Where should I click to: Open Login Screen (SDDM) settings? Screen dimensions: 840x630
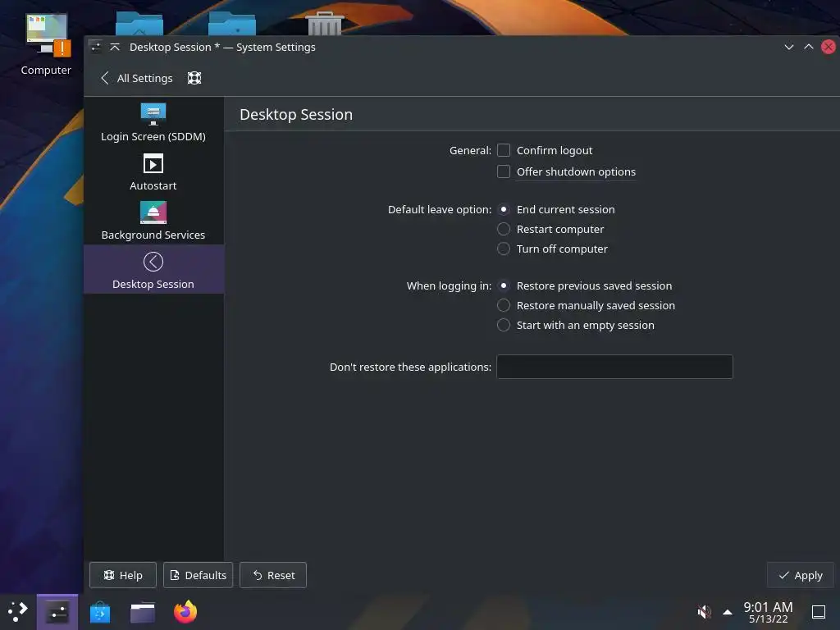(153, 122)
